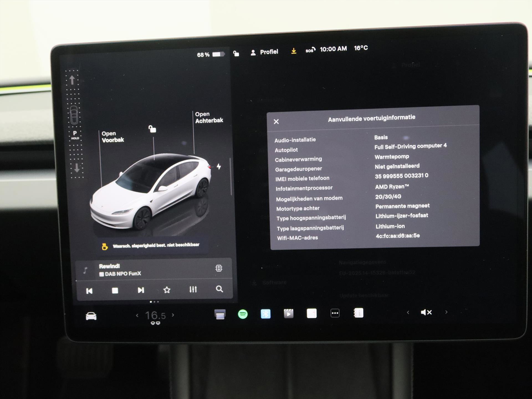
Task: Tap the SOS emergency call icon
Action: [x=310, y=50]
